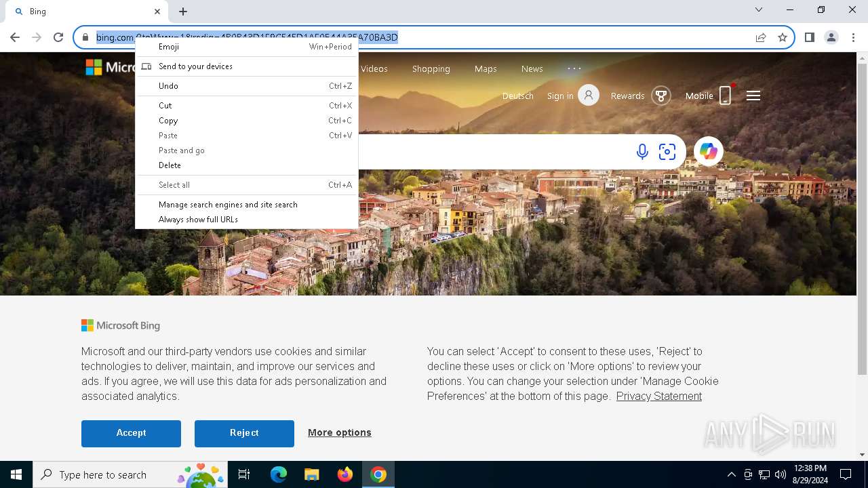This screenshot has width=868, height=488.
Task: Expand the tab search chevron
Action: 759,9
